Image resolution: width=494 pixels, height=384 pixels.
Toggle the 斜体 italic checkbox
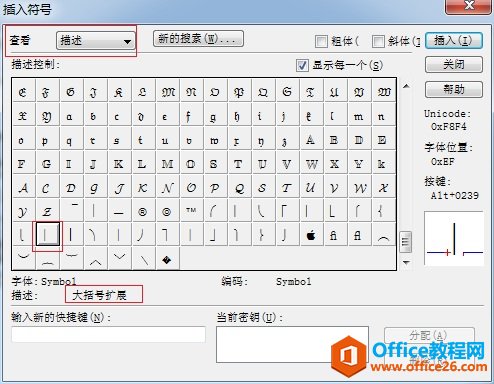click(378, 41)
